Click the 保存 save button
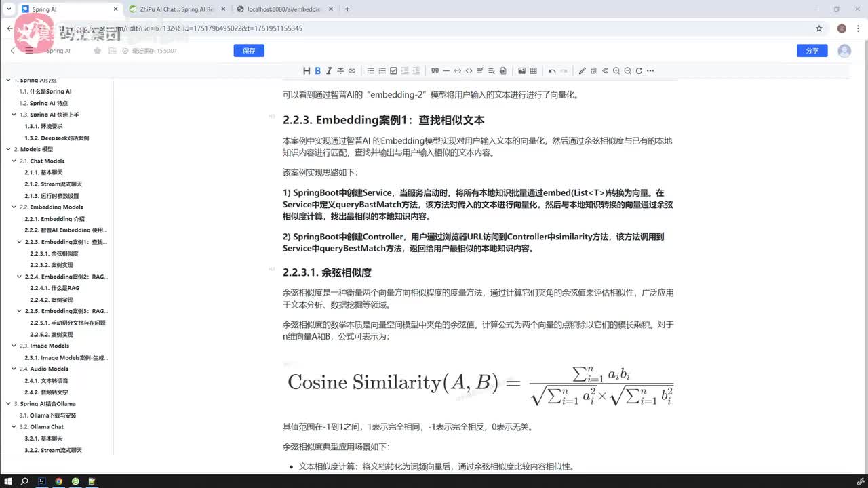This screenshot has width=868, height=488. coord(249,51)
